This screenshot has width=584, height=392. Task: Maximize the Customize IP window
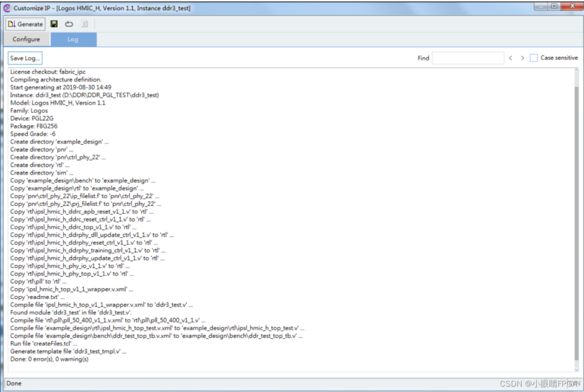pyautogui.click(x=553, y=6)
